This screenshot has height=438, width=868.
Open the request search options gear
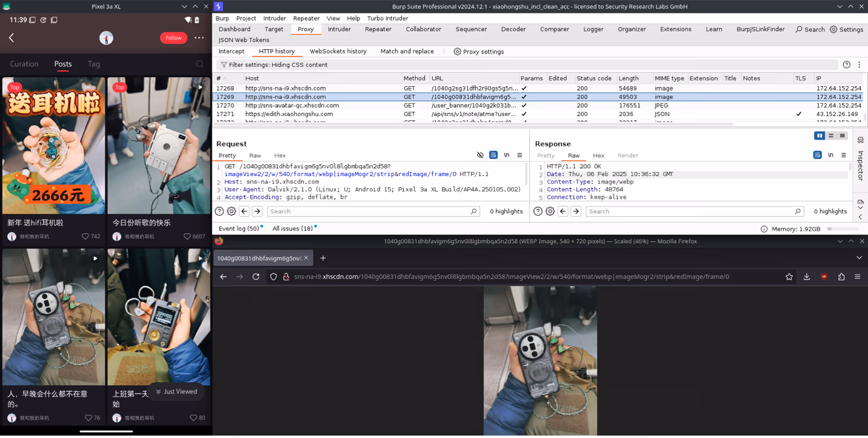[x=231, y=211]
